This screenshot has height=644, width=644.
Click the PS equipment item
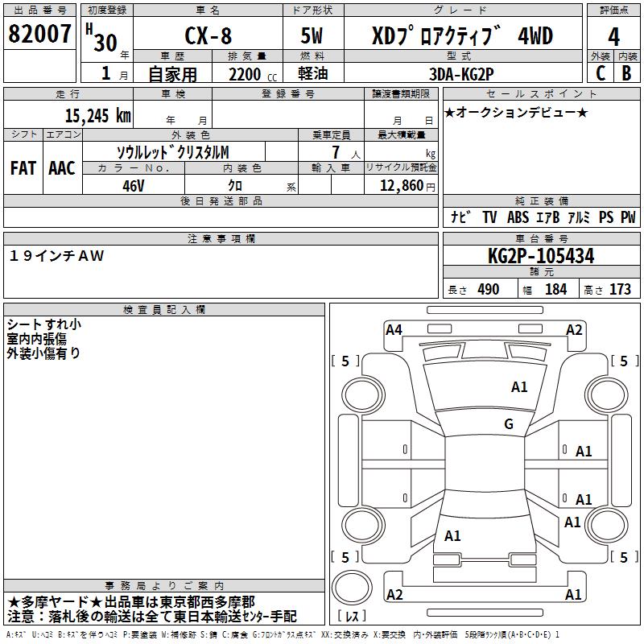point(606,217)
